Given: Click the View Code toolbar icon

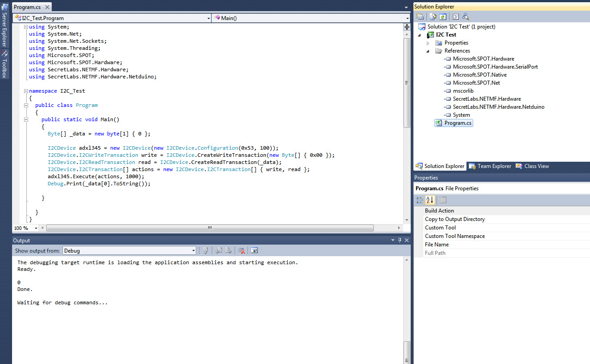Looking at the screenshot, I should 456,16.
